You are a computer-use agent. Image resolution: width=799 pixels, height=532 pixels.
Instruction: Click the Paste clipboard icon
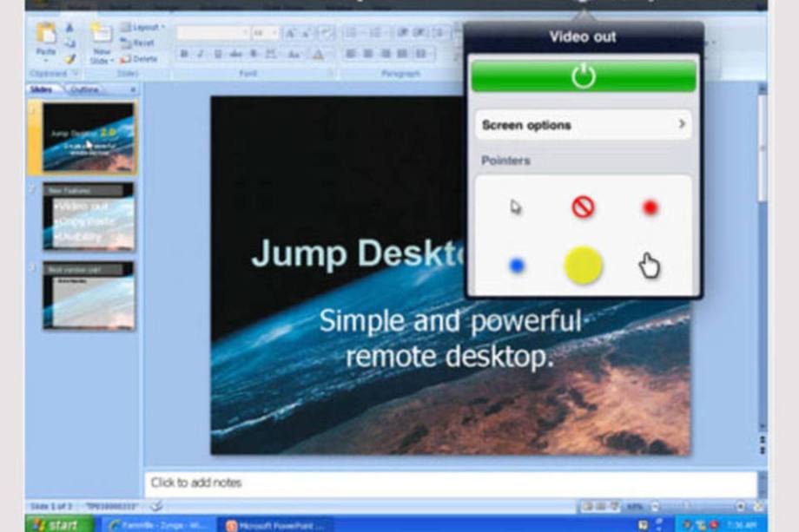(x=46, y=35)
